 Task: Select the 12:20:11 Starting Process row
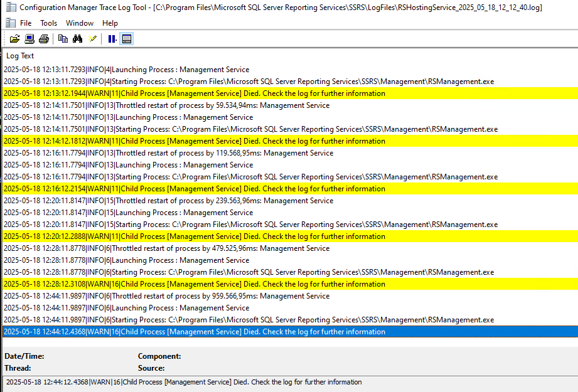point(290,225)
